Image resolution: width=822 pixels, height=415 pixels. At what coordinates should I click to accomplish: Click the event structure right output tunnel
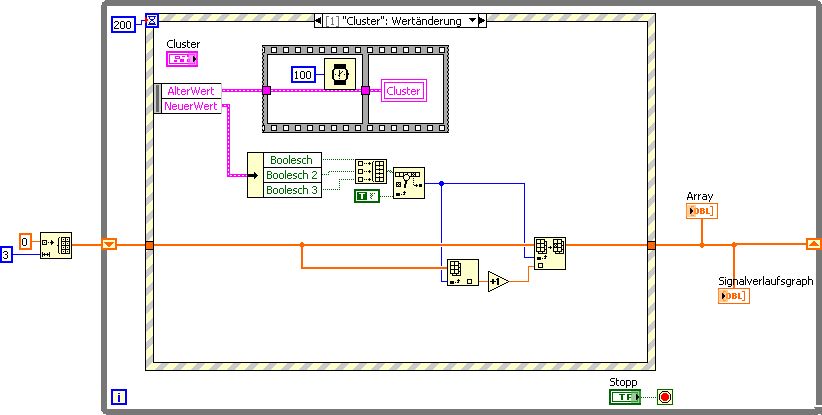click(x=651, y=245)
